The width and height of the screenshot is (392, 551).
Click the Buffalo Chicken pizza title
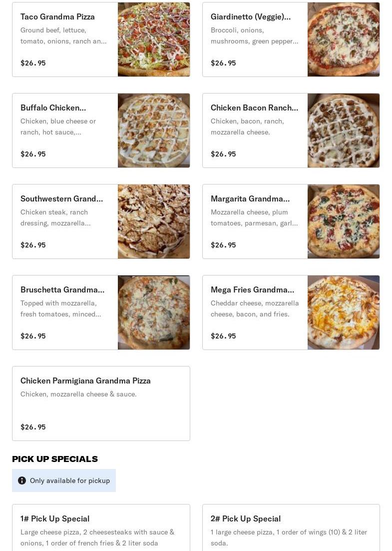53,107
